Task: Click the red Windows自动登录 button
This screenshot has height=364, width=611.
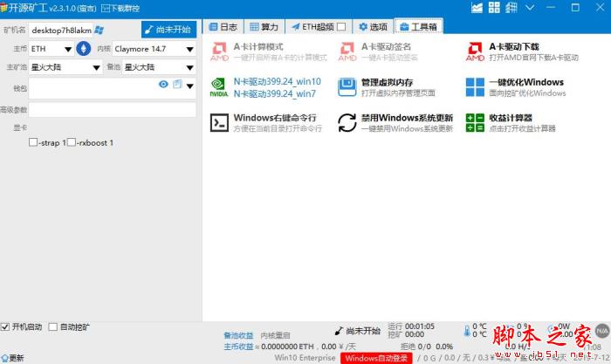Action: 376,358
